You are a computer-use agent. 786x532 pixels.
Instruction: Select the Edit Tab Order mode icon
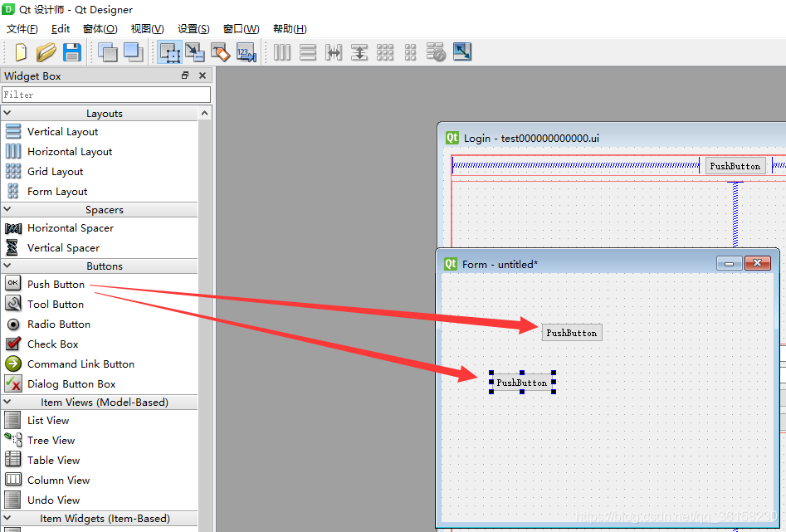coord(247,52)
